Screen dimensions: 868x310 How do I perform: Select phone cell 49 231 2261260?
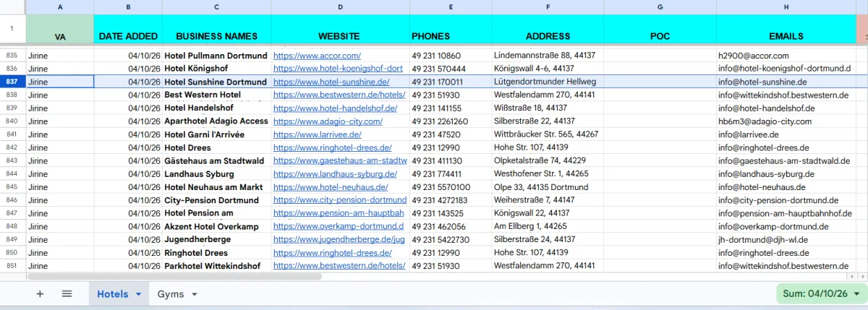click(x=451, y=121)
